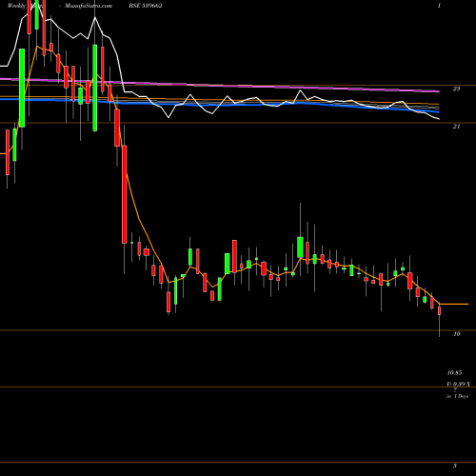Click the "Weekly" timeframe label
The width and height of the screenshot is (476, 476).
tap(16, 6)
